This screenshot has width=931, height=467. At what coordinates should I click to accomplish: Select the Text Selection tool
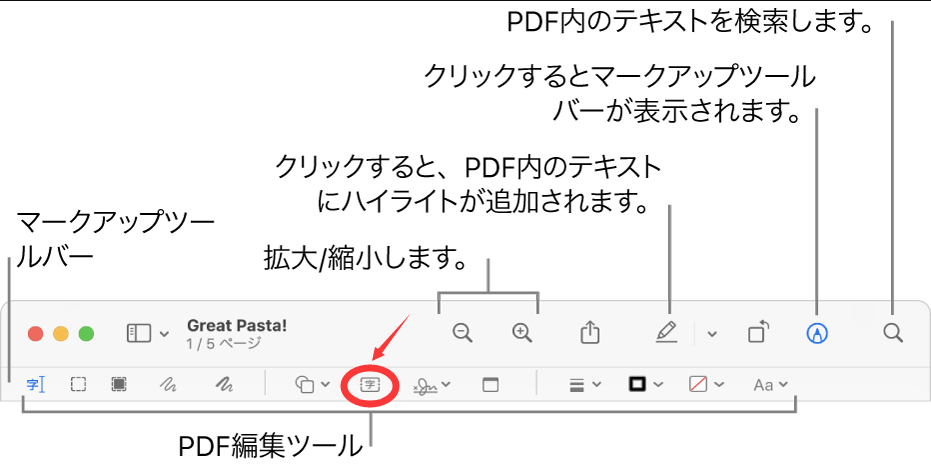[36, 385]
